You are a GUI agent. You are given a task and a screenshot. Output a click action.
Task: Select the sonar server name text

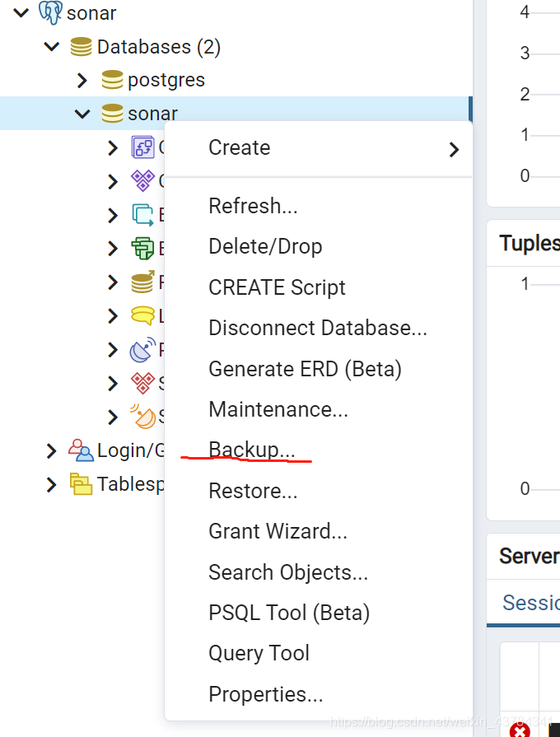pyautogui.click(x=91, y=13)
